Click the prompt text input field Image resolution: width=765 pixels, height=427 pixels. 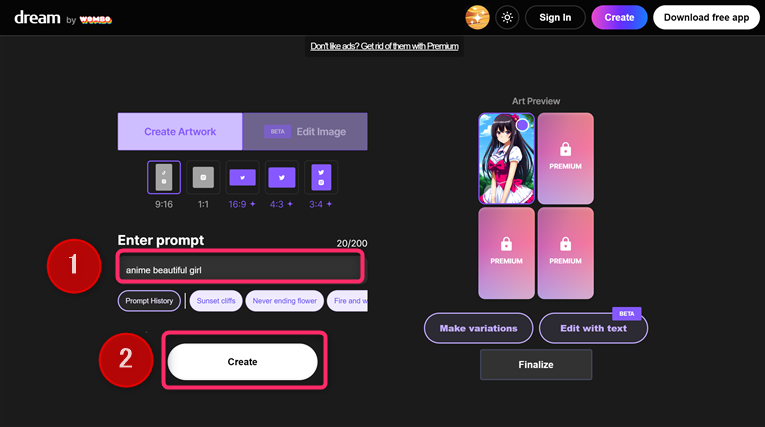[x=240, y=269]
